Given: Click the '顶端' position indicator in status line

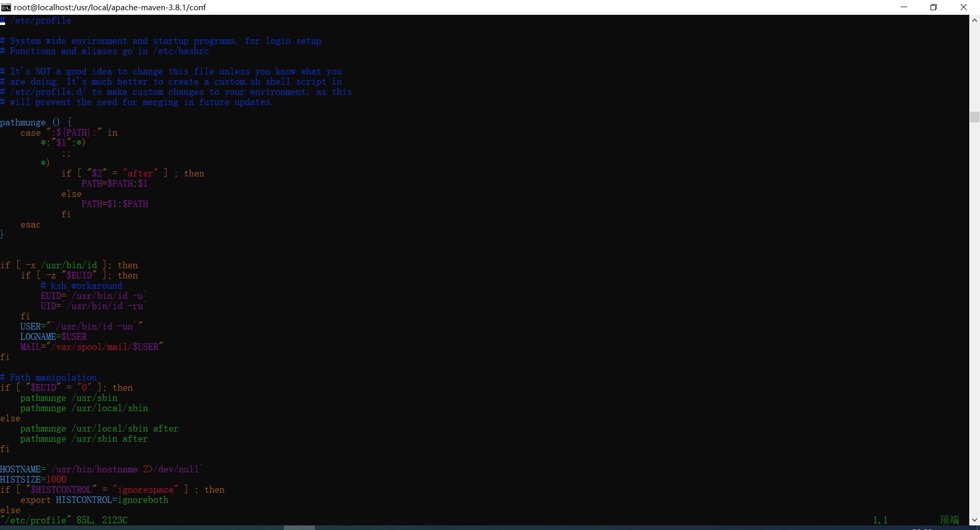Looking at the screenshot, I should click(x=949, y=520).
